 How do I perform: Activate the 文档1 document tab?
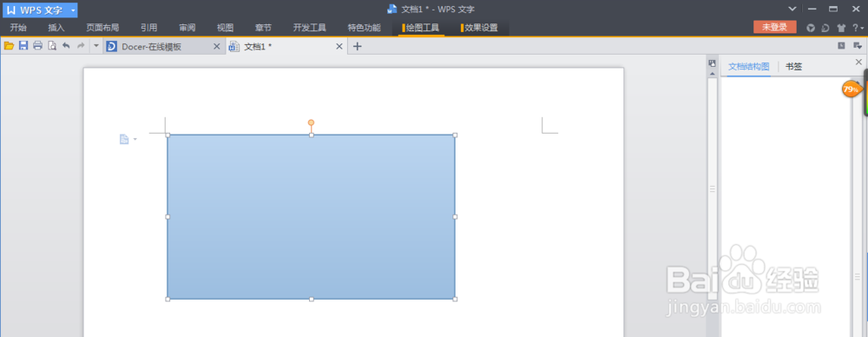pos(258,47)
